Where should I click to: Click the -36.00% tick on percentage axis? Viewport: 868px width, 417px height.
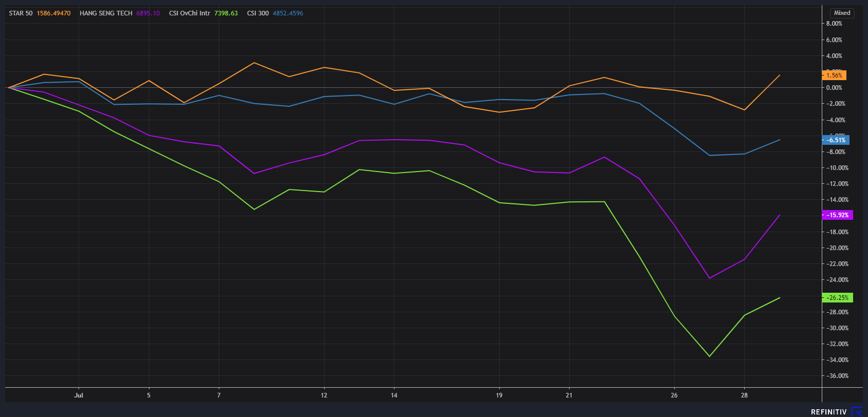point(836,376)
